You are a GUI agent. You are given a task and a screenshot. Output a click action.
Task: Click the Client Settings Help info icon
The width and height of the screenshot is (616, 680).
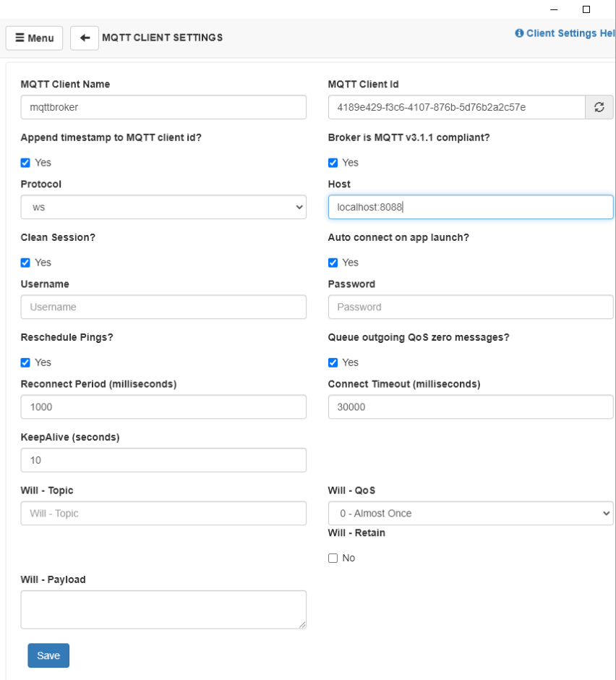519,33
